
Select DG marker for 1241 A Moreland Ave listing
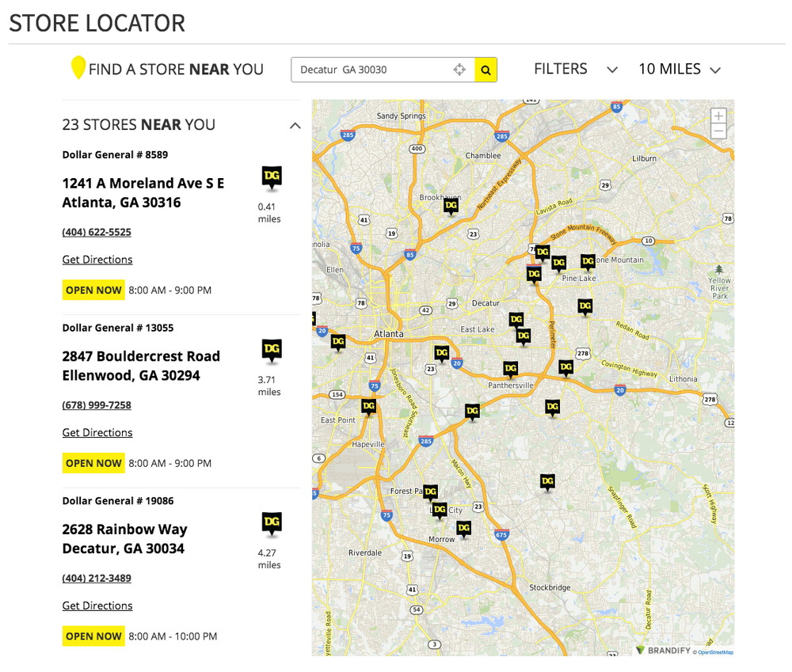(272, 178)
